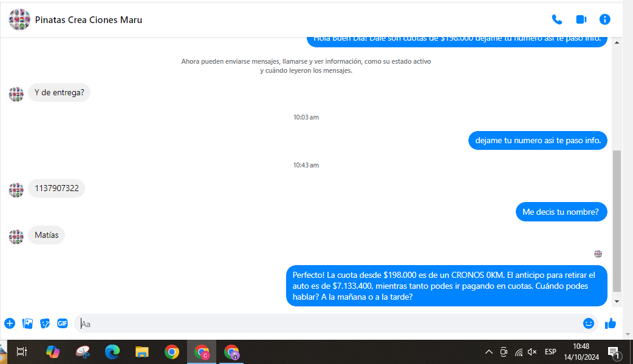
Task: Open clock and calendar 10:48 14/10/2024
Action: tap(581, 351)
